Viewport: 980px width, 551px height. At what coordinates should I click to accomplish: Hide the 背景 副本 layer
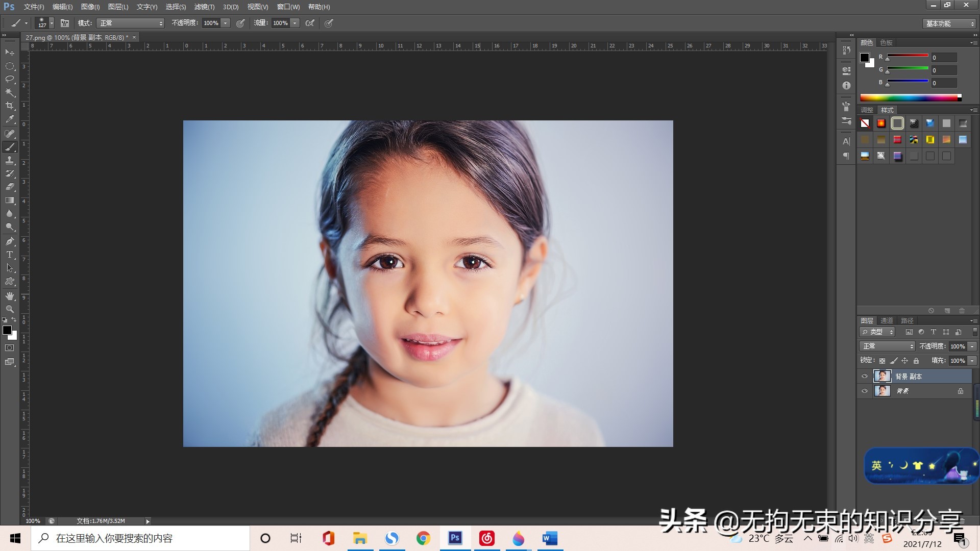click(x=865, y=377)
